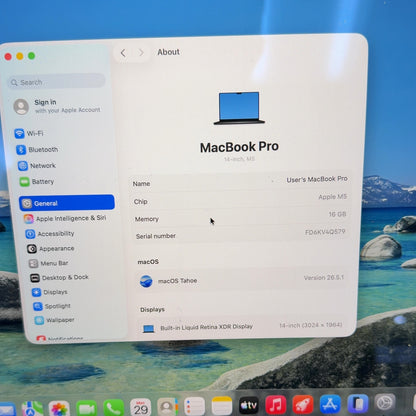Open Displays settings pane
The width and height of the screenshot is (416, 416).
[x=50, y=292]
